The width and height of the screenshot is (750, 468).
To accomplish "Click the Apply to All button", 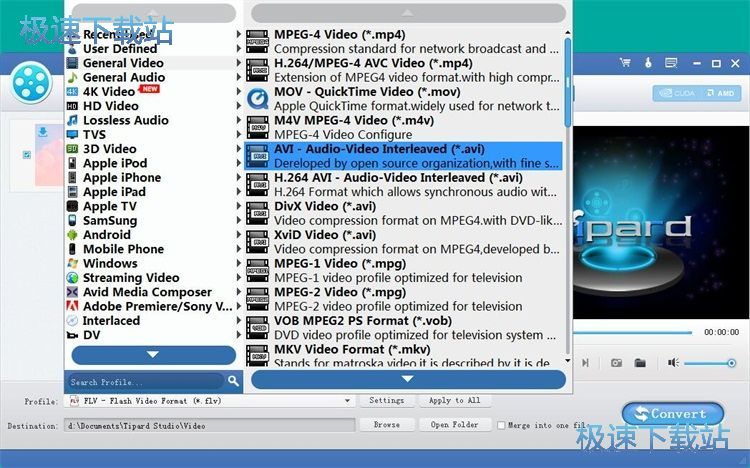I will [x=454, y=400].
